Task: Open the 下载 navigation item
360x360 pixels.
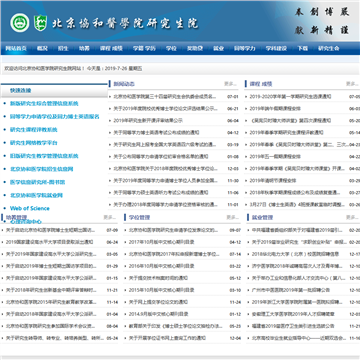Action: pos(302,48)
